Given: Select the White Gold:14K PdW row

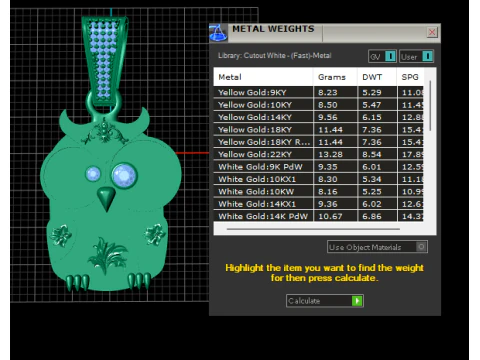Looking at the screenshot, I should pos(319,216).
